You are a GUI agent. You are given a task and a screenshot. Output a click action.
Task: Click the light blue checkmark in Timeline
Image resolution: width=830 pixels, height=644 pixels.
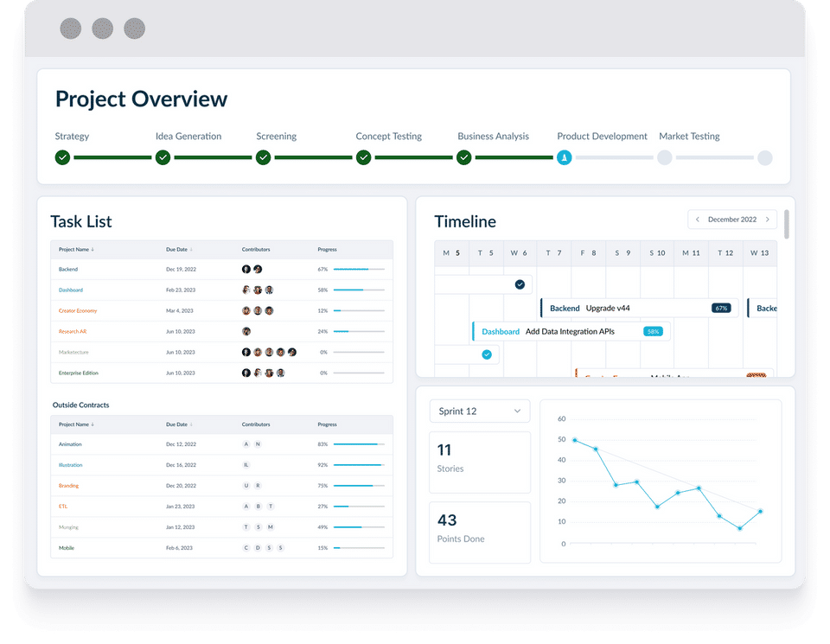487,354
